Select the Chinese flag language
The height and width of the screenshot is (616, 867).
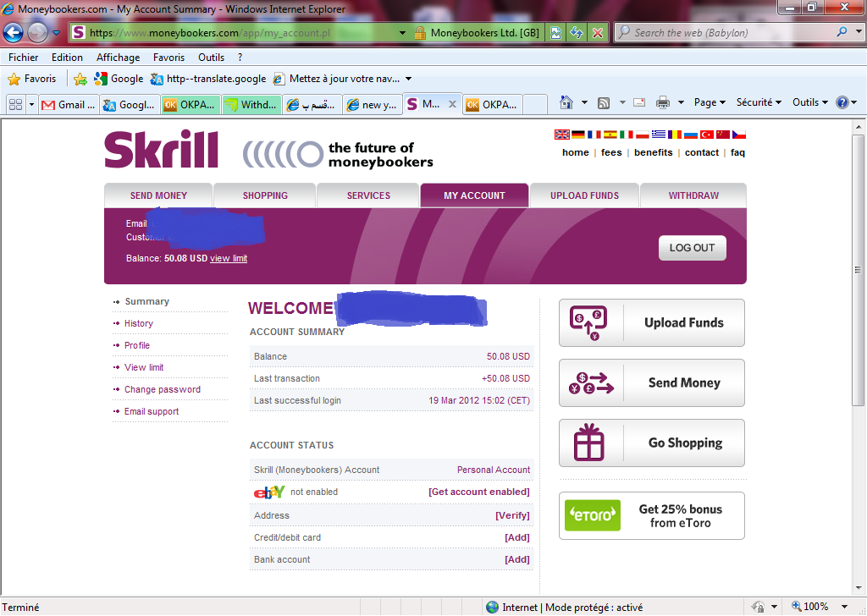point(723,135)
